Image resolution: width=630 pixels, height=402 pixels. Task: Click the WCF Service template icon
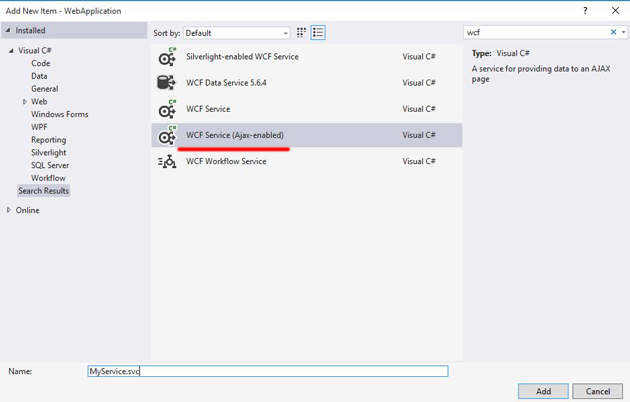coord(167,109)
